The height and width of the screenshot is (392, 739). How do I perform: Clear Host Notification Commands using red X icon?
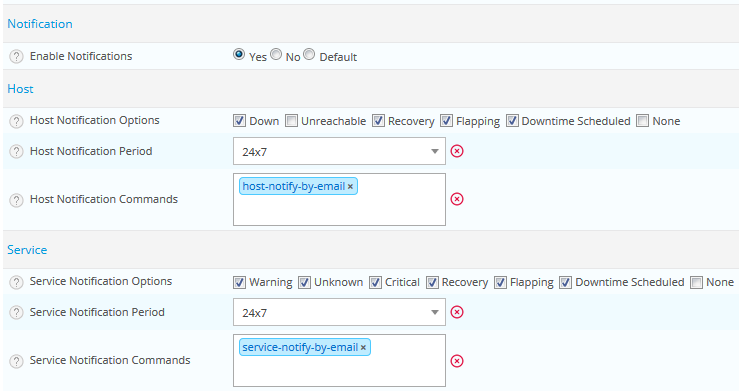pos(457,199)
